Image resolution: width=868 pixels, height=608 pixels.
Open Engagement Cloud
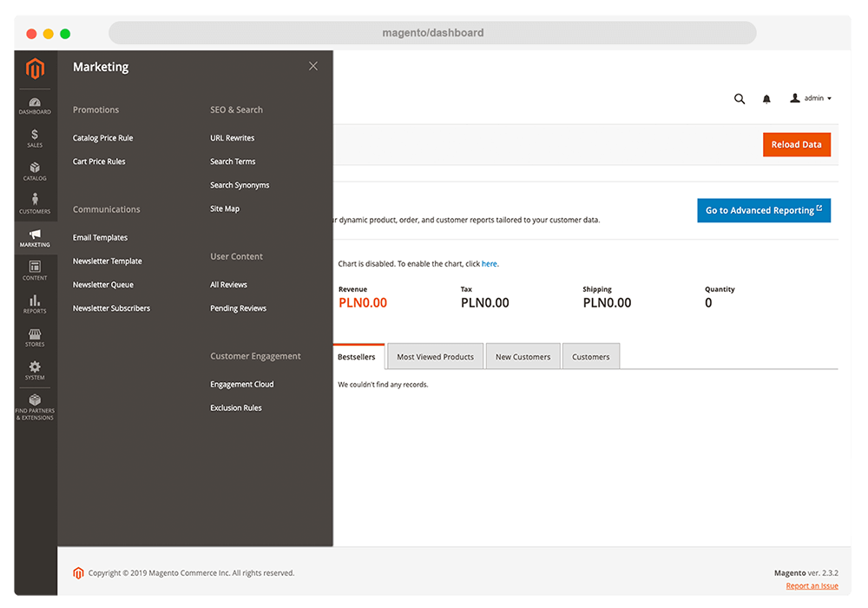(x=242, y=384)
